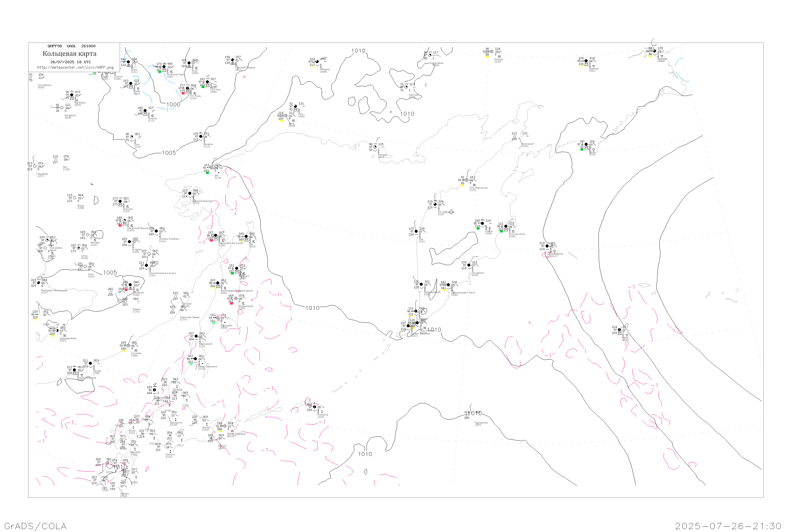Click the Охотский Перевоз station name label

point(245,68)
